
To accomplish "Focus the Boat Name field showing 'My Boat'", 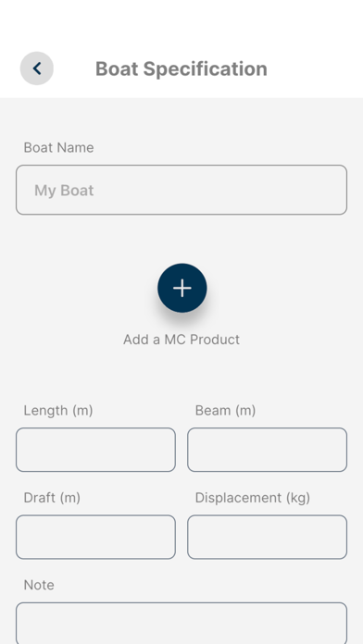I will tap(181, 190).
